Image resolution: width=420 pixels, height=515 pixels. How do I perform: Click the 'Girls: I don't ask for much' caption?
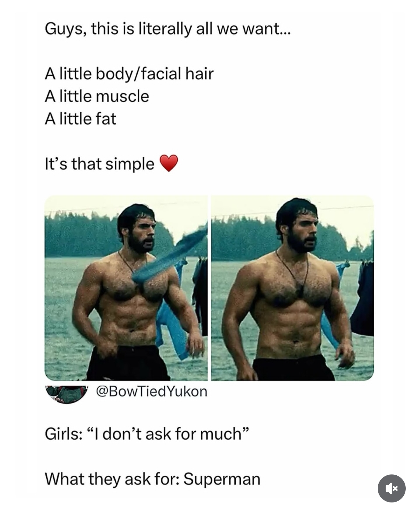click(x=147, y=434)
